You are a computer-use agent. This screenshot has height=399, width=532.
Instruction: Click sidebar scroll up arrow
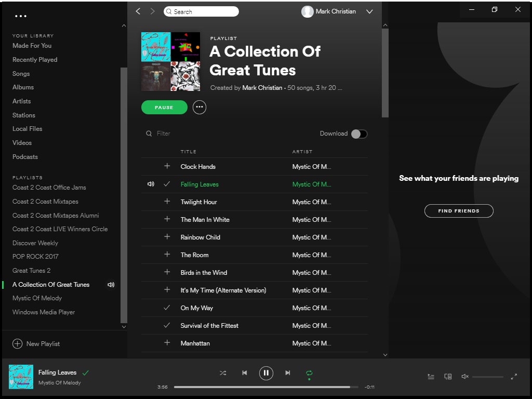[x=124, y=25]
